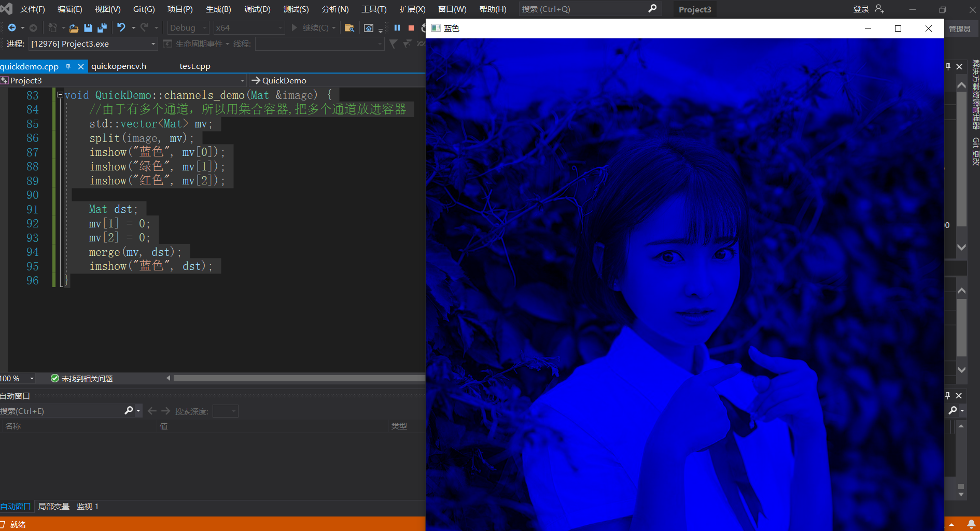Click the 名称 column header

click(x=13, y=426)
